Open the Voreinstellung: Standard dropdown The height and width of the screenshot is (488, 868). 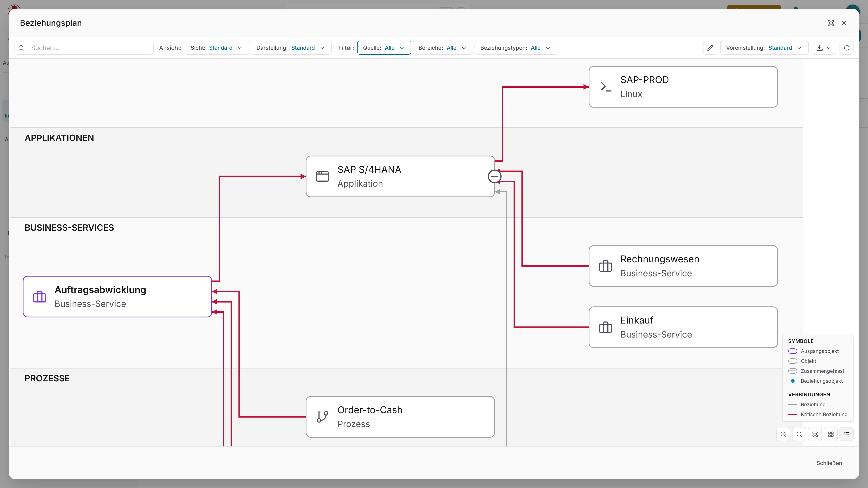coord(764,48)
